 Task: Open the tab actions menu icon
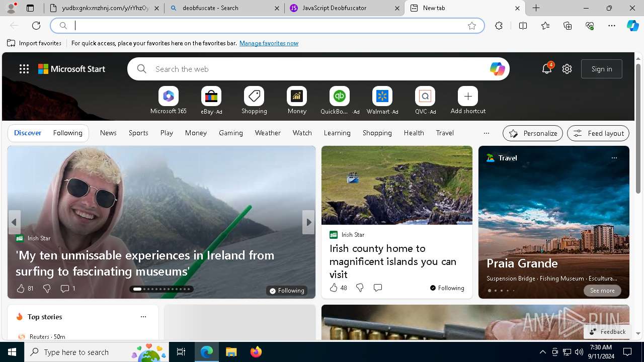pos(30,8)
